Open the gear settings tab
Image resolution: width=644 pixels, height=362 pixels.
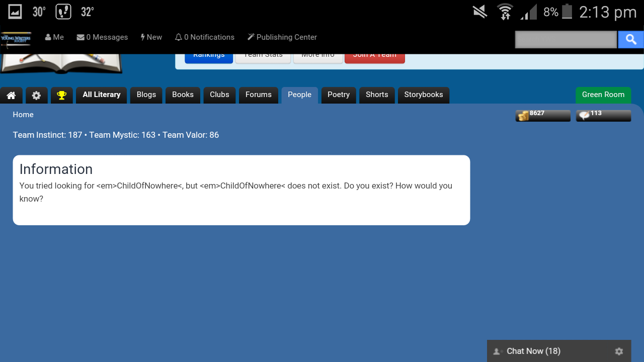click(x=37, y=95)
